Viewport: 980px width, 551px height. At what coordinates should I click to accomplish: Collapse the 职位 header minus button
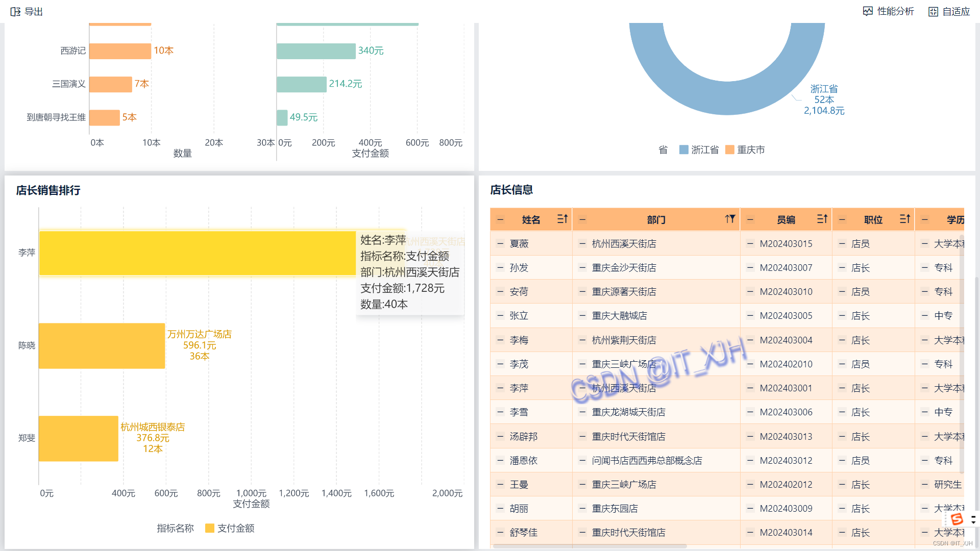pyautogui.click(x=842, y=219)
